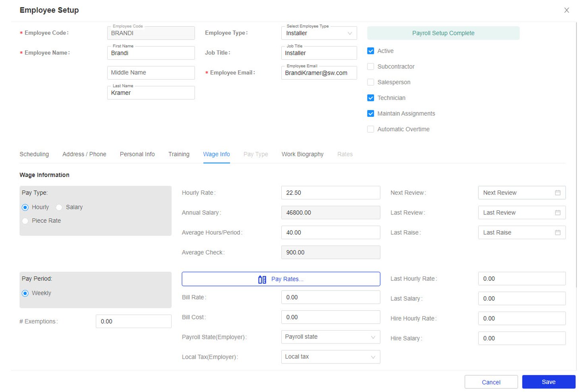The height and width of the screenshot is (392, 588).
Task: Check the Salesperson checkbox
Action: pyautogui.click(x=371, y=82)
